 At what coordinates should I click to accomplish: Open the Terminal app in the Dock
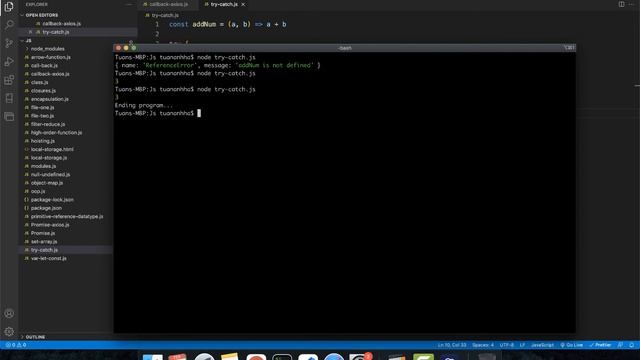pos(282,357)
